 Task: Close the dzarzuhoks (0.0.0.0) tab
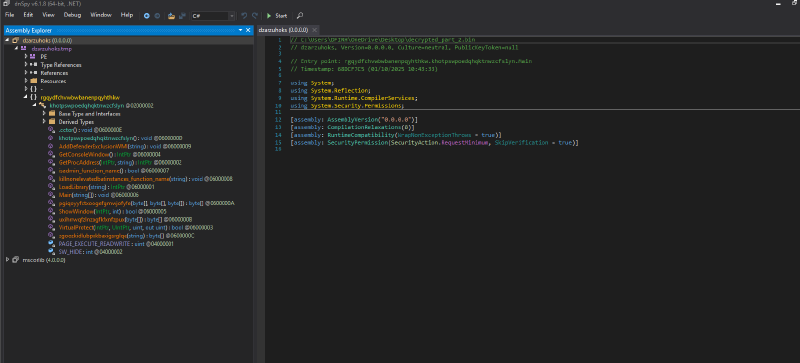314,30
